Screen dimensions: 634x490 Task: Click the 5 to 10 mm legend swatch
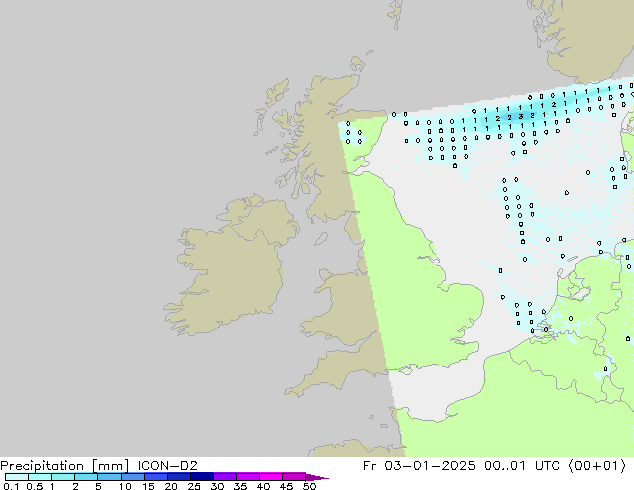pos(109,477)
